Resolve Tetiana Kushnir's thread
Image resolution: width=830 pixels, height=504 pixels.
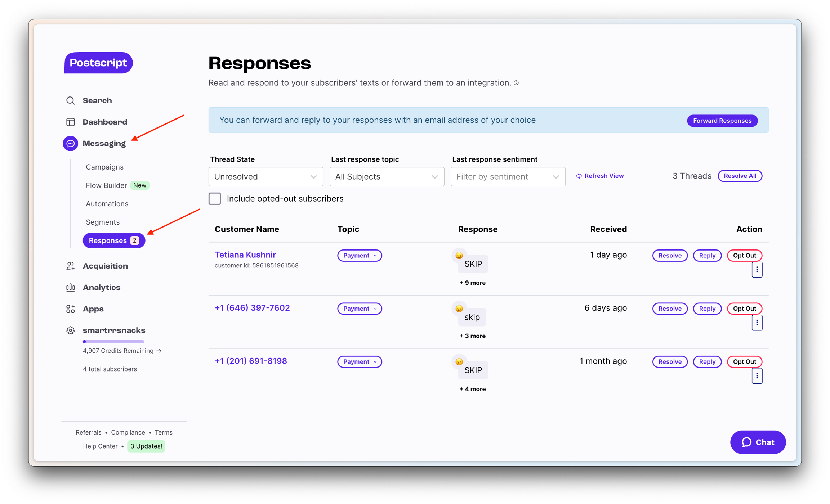[670, 255]
